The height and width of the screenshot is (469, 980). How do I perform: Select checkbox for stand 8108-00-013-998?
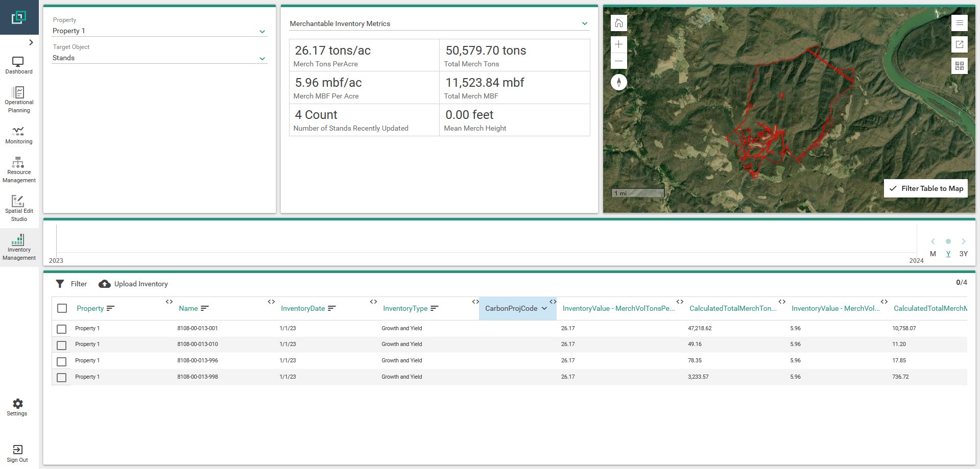(x=62, y=378)
